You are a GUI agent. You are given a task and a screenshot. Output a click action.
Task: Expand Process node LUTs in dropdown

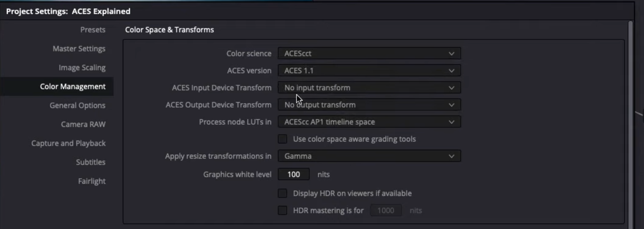[x=369, y=122]
